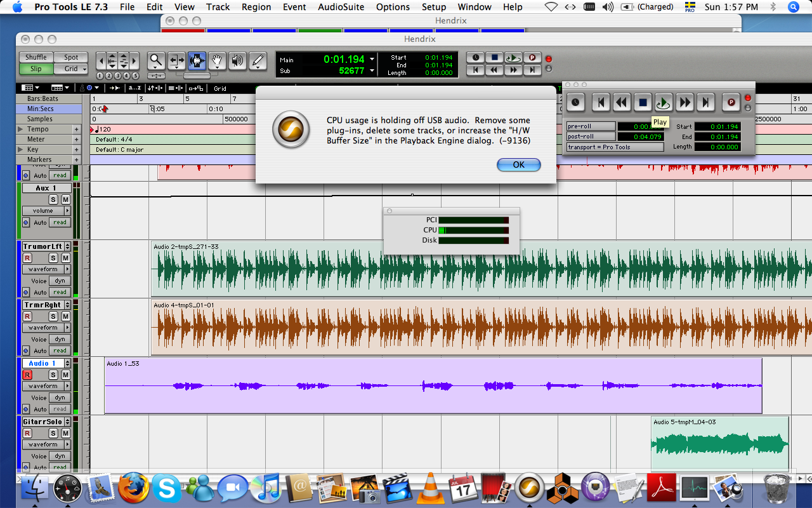Click Go to End in floating Transport

coord(705,102)
